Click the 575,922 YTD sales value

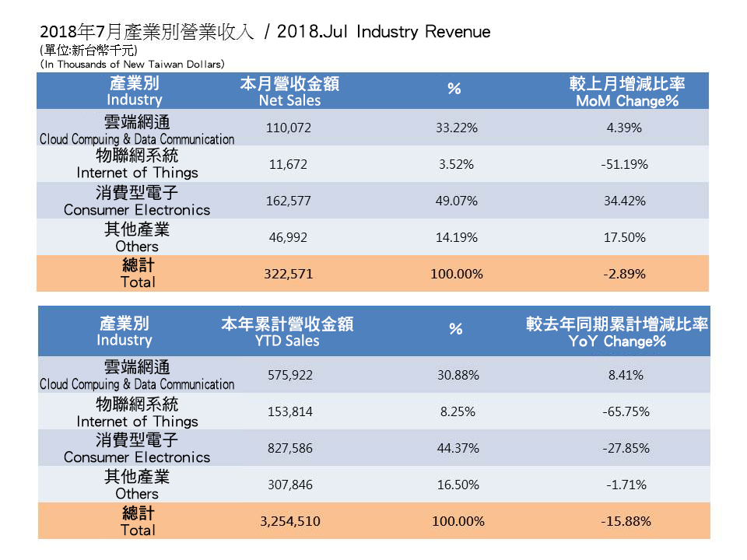point(289,375)
